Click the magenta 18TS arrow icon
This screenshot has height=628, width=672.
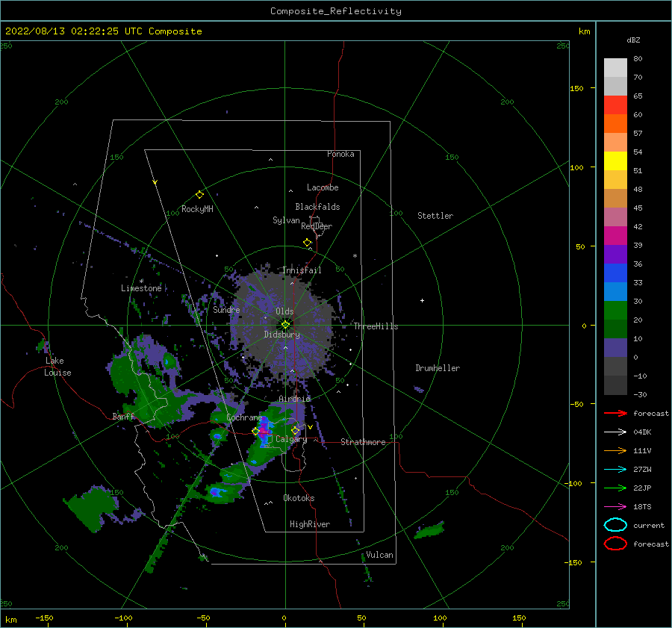615,507
